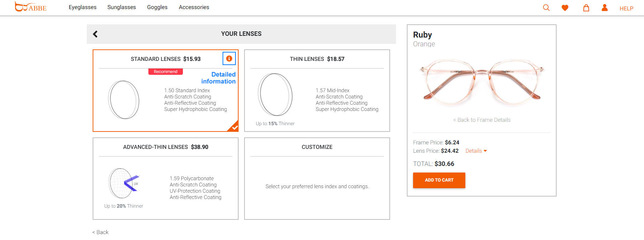Viewport: 644px width, 240px height.
Task: Open the Accessories menu
Action: point(194,7)
